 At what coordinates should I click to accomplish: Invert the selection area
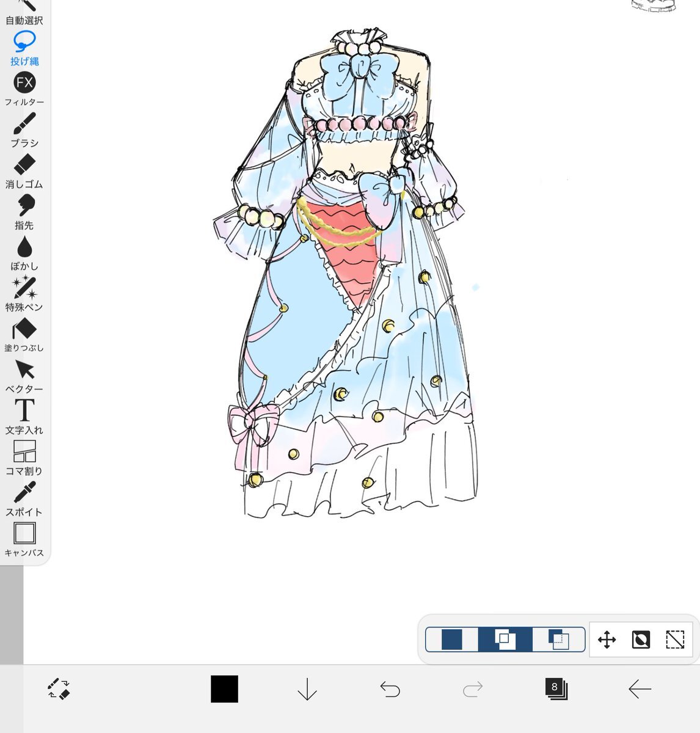tap(641, 640)
